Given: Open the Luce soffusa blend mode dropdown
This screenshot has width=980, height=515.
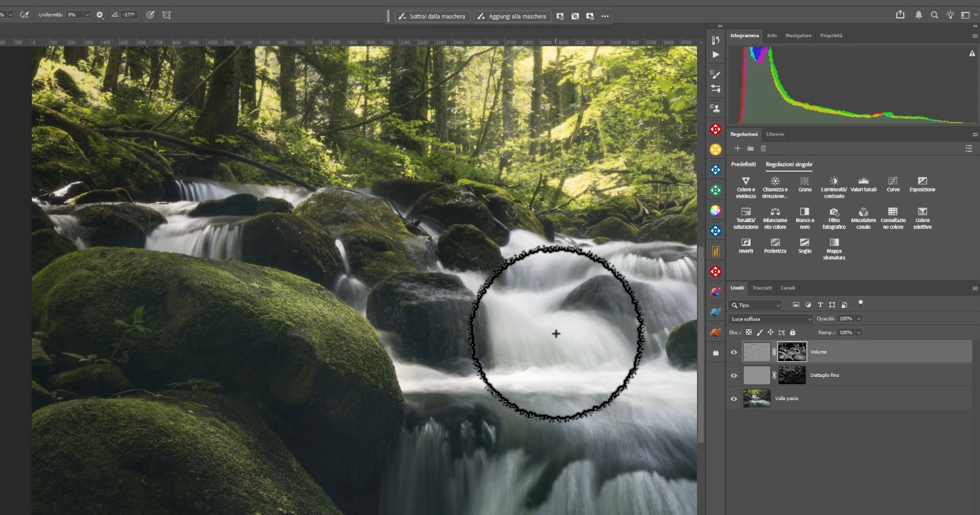Looking at the screenshot, I should [770, 319].
